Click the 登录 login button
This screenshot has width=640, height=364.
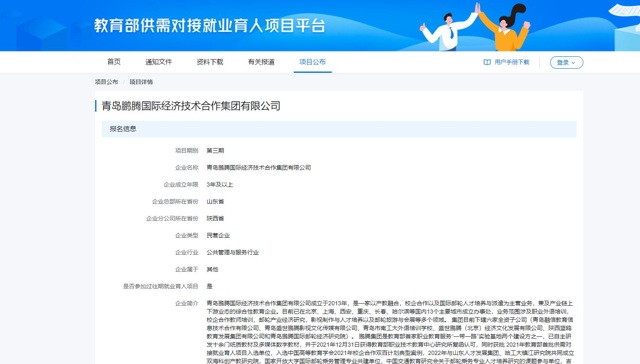(563, 62)
